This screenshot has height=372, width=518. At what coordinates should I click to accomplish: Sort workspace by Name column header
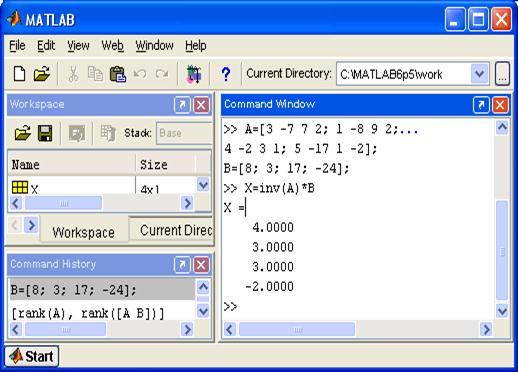(x=71, y=165)
